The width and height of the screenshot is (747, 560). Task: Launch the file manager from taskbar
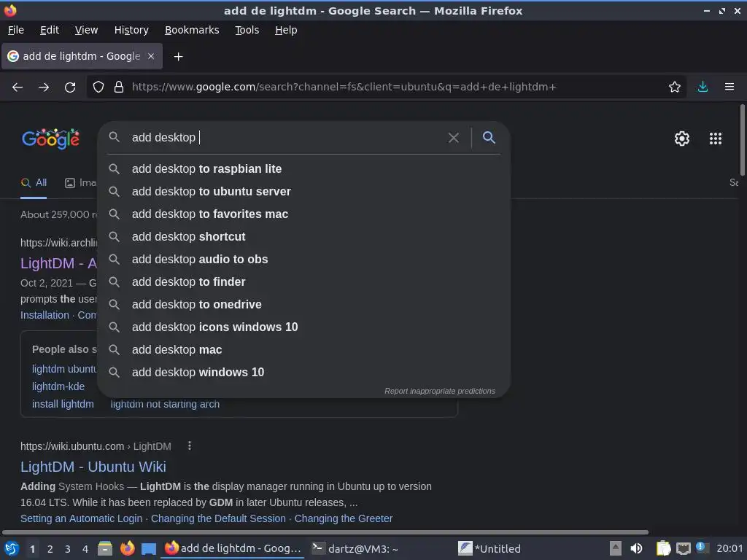[105, 548]
